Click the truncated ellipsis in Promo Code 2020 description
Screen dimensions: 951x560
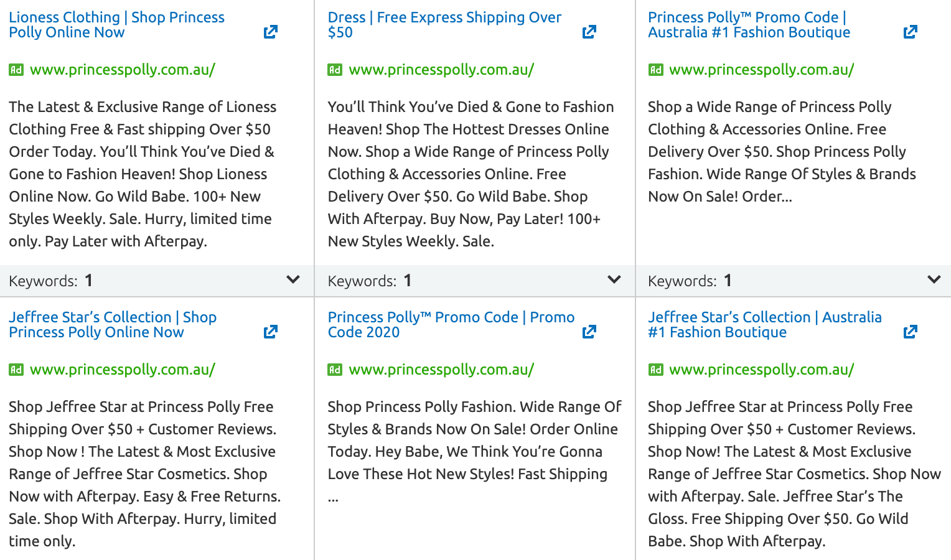coord(334,498)
